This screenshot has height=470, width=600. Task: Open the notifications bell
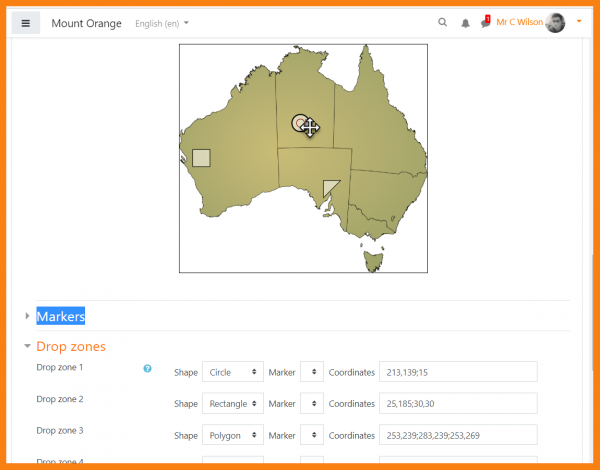tap(465, 23)
